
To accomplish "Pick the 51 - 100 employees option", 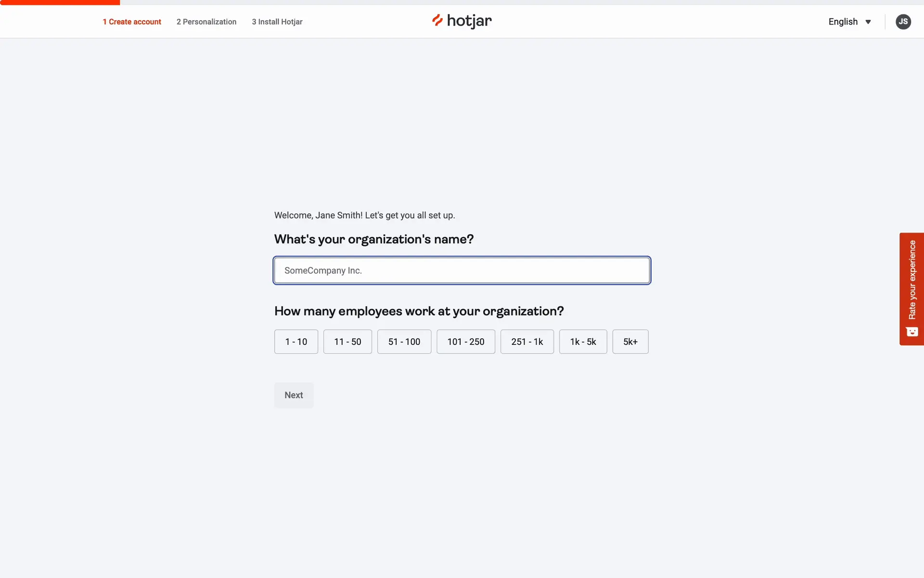I will (x=404, y=342).
